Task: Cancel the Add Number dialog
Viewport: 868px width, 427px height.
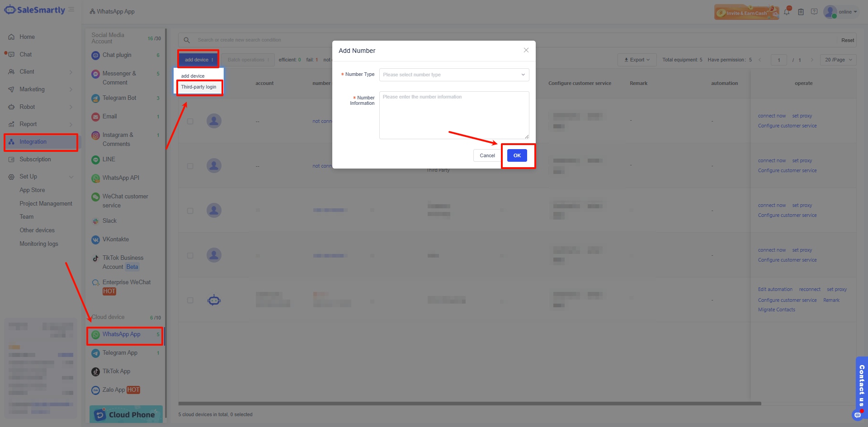Action: tap(487, 155)
